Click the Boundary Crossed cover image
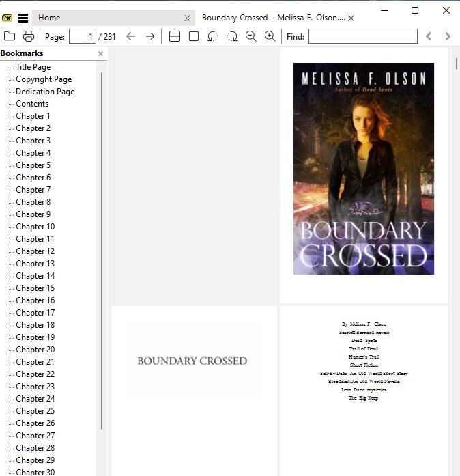The height and width of the screenshot is (476, 460). point(364,169)
